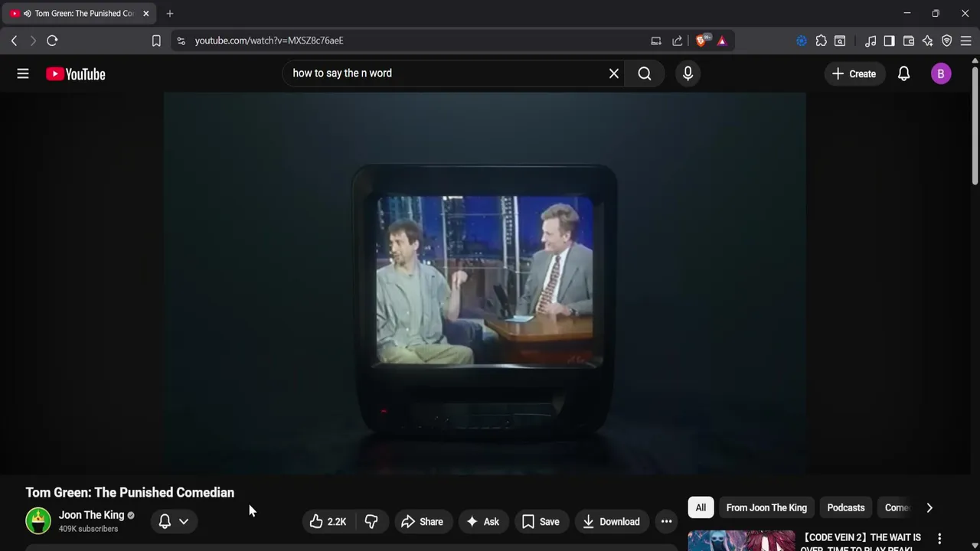Image resolution: width=980 pixels, height=551 pixels.
Task: Open the browser main menu
Action: 966,41
